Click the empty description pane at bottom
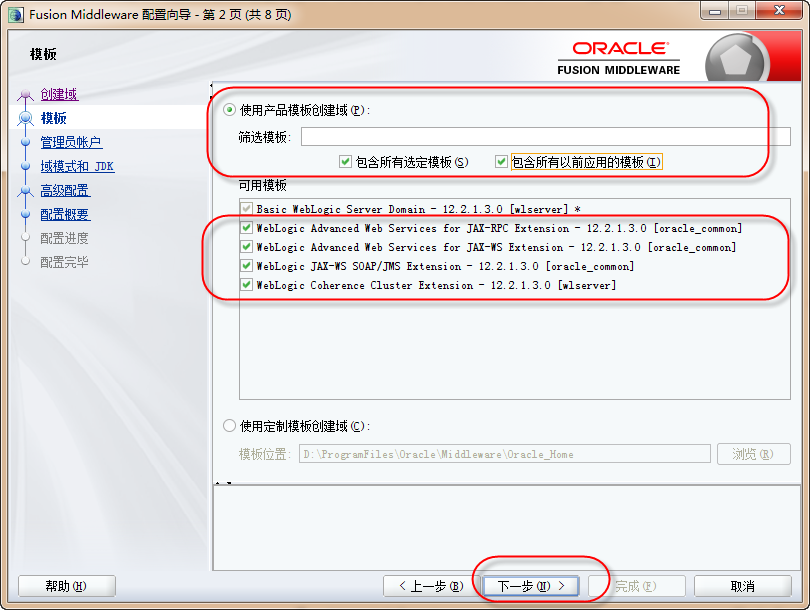This screenshot has height=610, width=810. click(x=507, y=527)
